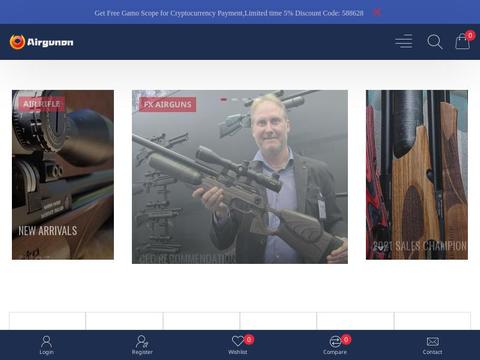
Task: Open the hamburger menu icon
Action: point(404,41)
